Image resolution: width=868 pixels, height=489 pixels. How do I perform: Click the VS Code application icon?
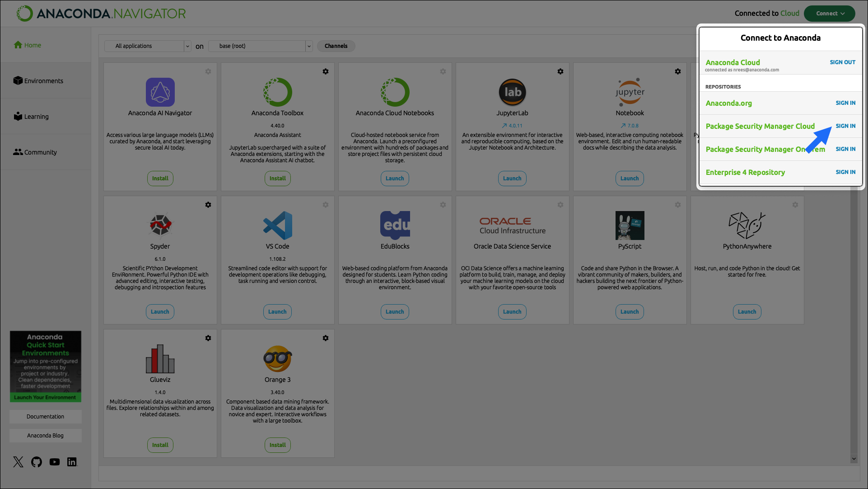277,226
